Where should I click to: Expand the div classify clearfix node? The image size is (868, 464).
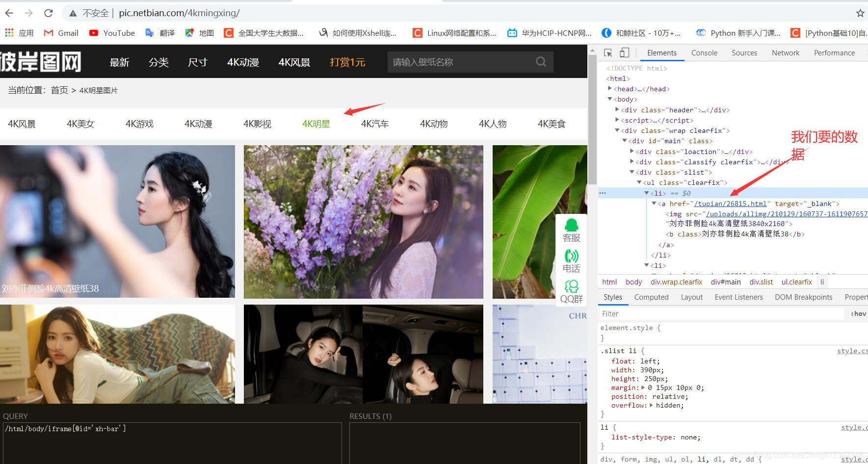(632, 162)
